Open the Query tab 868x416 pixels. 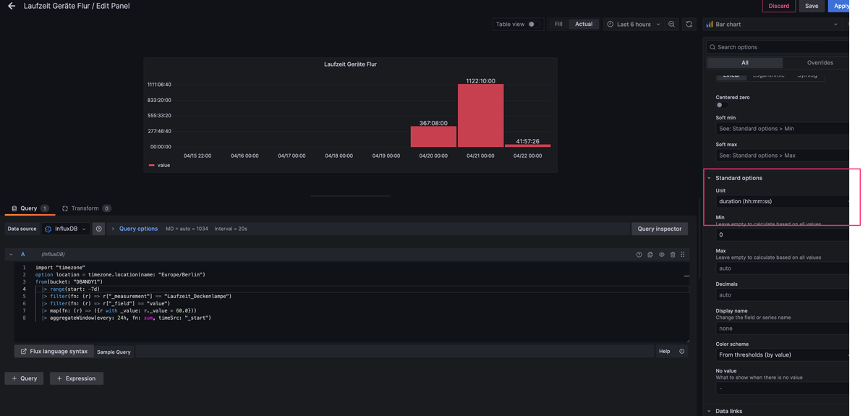(x=29, y=208)
